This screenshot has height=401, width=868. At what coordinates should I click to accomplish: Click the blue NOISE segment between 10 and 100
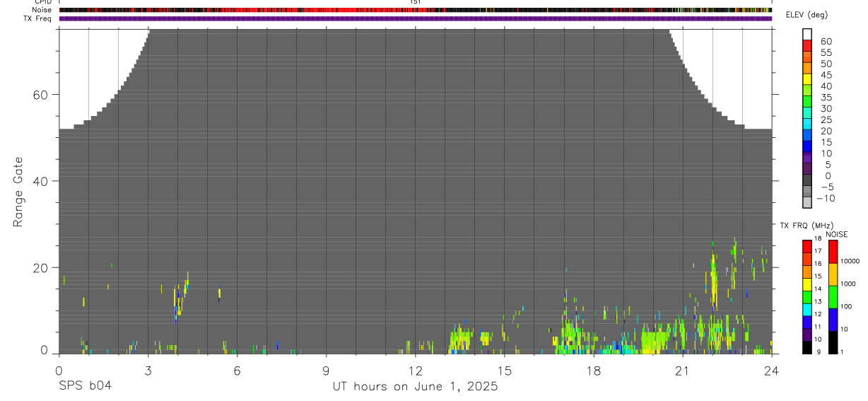[833, 320]
